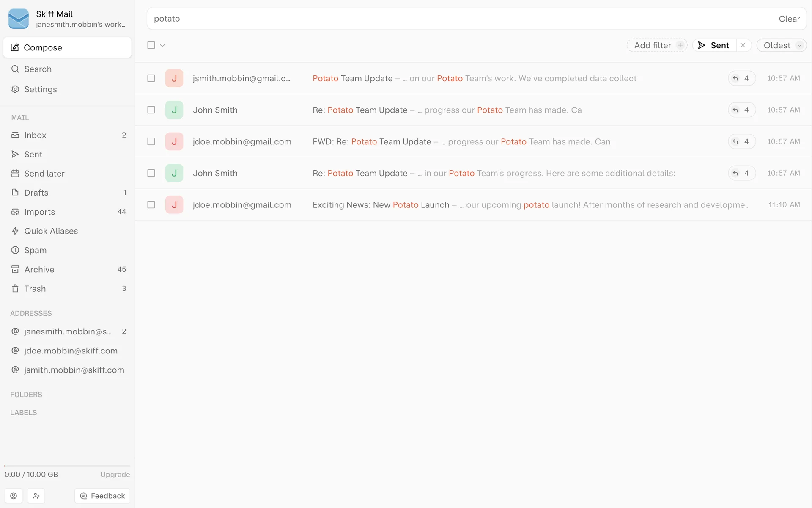Click the invite user icon
Image resolution: width=812 pixels, height=508 pixels.
click(36, 496)
